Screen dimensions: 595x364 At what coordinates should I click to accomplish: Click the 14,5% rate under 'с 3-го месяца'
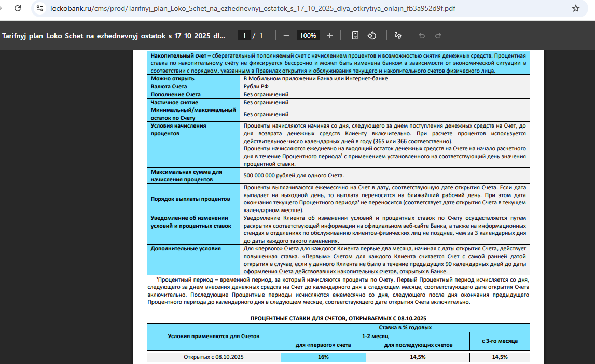pos(499,357)
